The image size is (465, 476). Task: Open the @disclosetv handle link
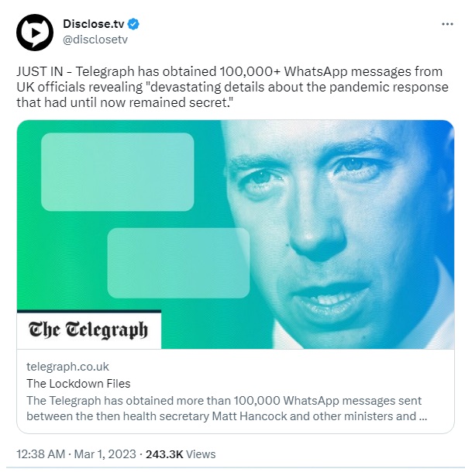click(x=95, y=40)
